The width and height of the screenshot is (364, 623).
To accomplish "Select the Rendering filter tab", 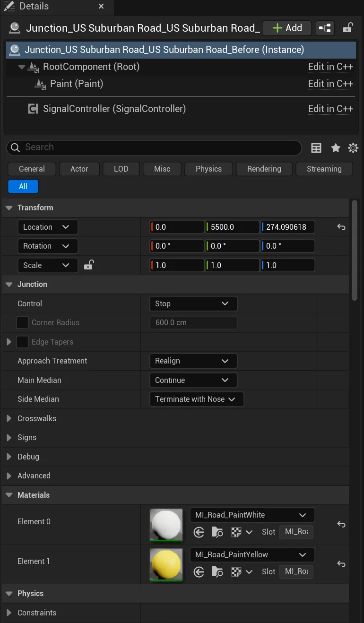I will point(264,169).
